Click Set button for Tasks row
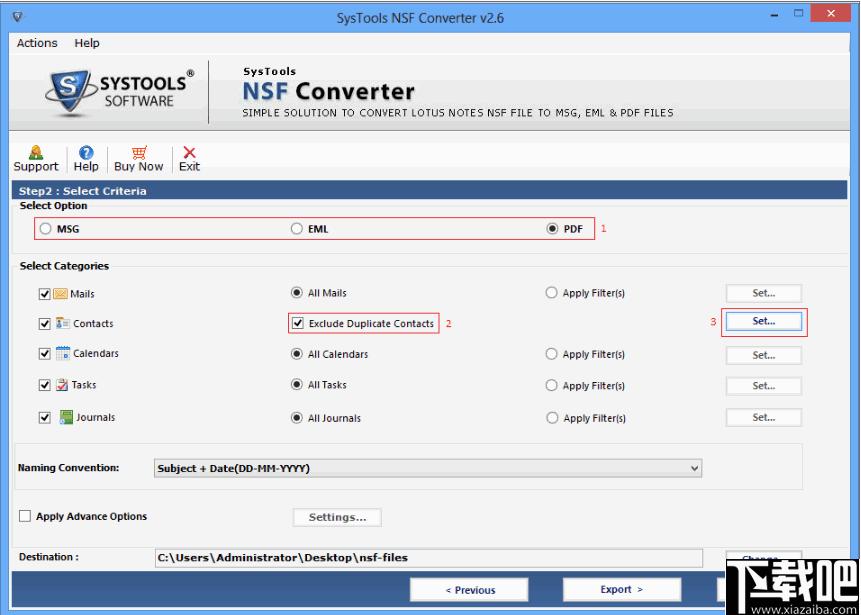 [x=764, y=386]
